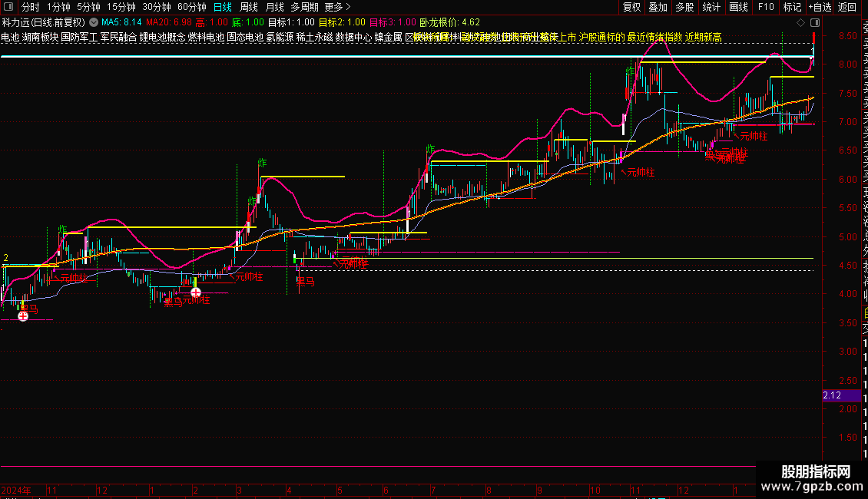Click the 稀土永磁 concept tag
This screenshot has width=868, height=499.
point(314,37)
